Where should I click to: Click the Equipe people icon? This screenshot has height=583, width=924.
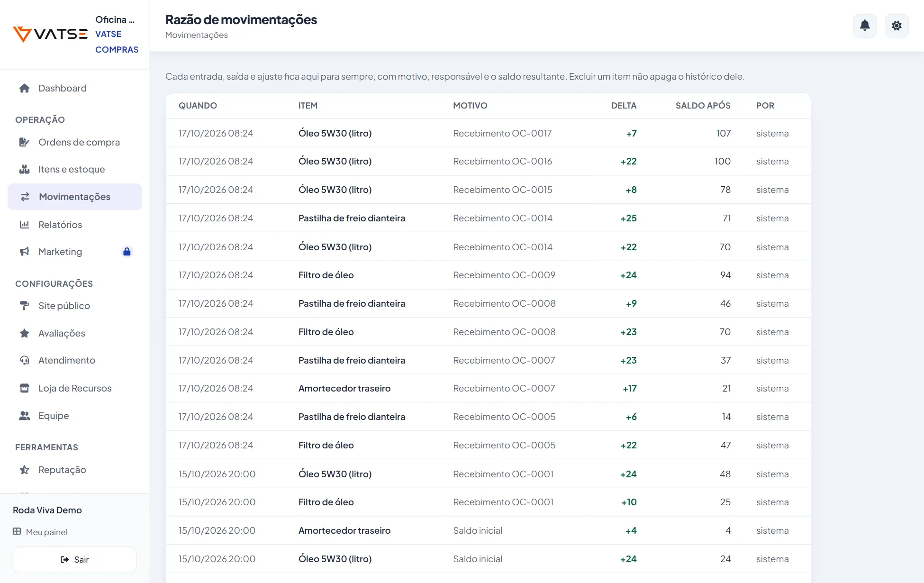pyautogui.click(x=25, y=416)
